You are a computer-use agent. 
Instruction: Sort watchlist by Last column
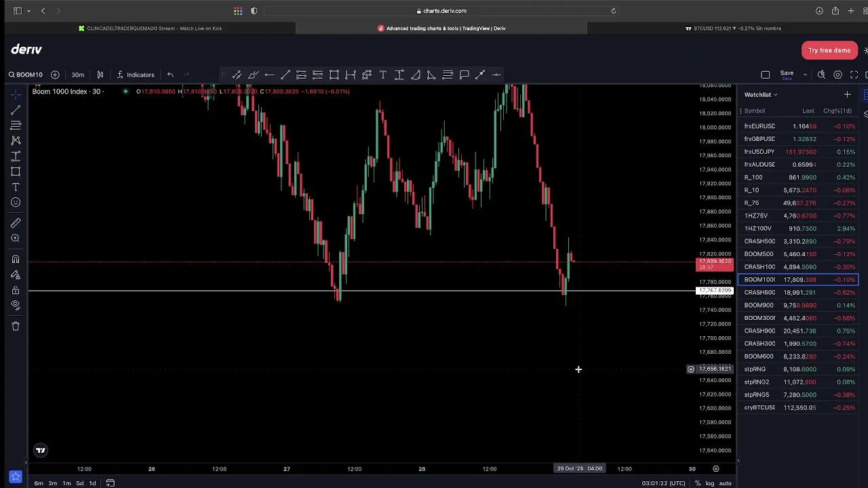pyautogui.click(x=808, y=110)
